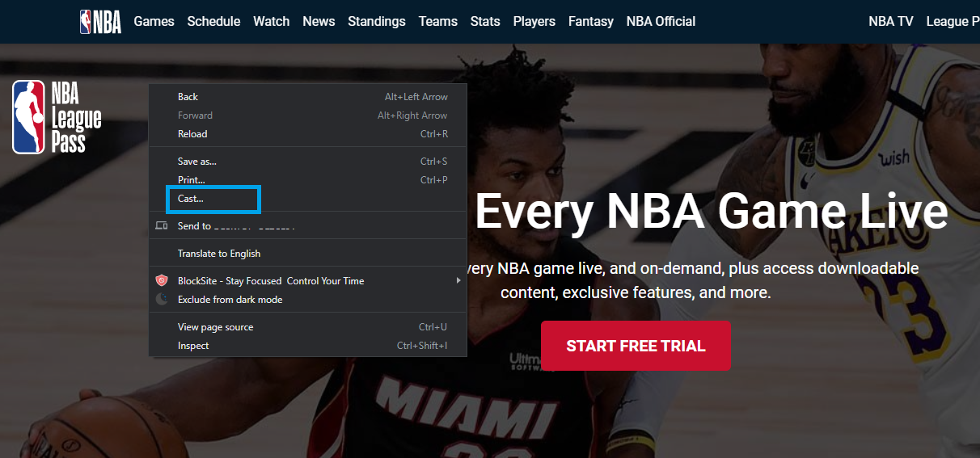Viewport: 980px width, 458px height.
Task: Go to NBA TV
Action: pos(891,22)
